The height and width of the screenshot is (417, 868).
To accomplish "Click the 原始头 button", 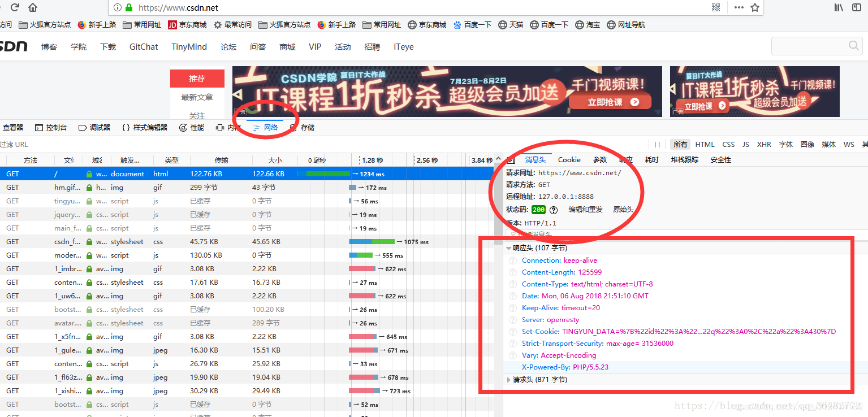I will [x=623, y=210].
